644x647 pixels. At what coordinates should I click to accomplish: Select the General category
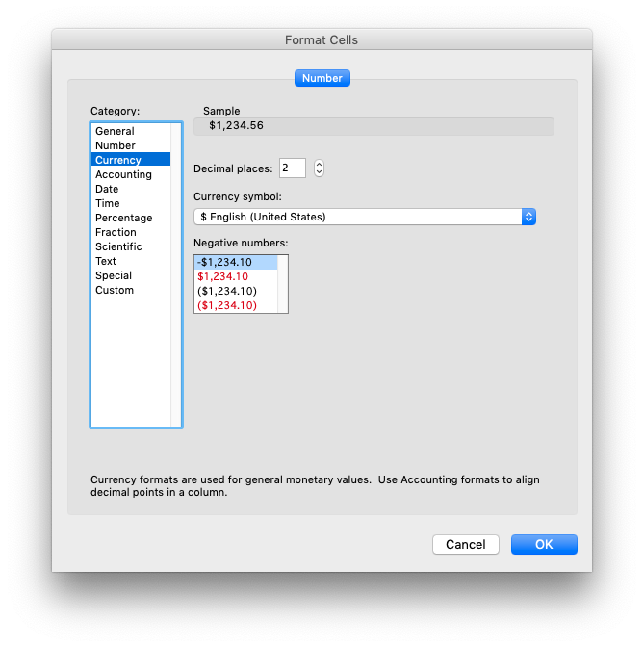click(x=130, y=131)
